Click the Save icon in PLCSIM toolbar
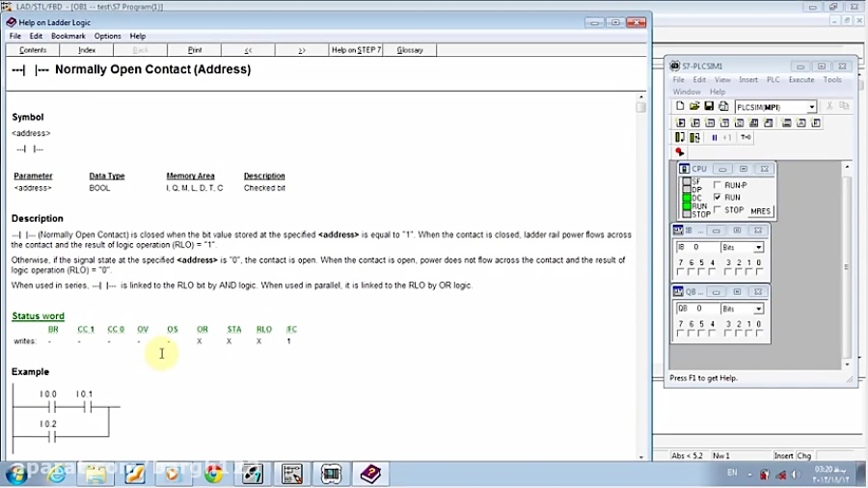Viewport: 868px width, 488px height. click(x=709, y=106)
